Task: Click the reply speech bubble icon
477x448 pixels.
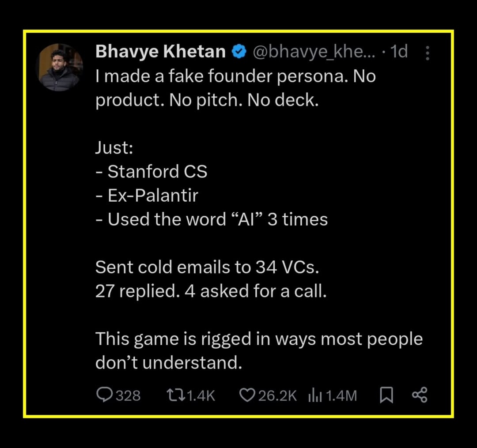Action: (104, 395)
